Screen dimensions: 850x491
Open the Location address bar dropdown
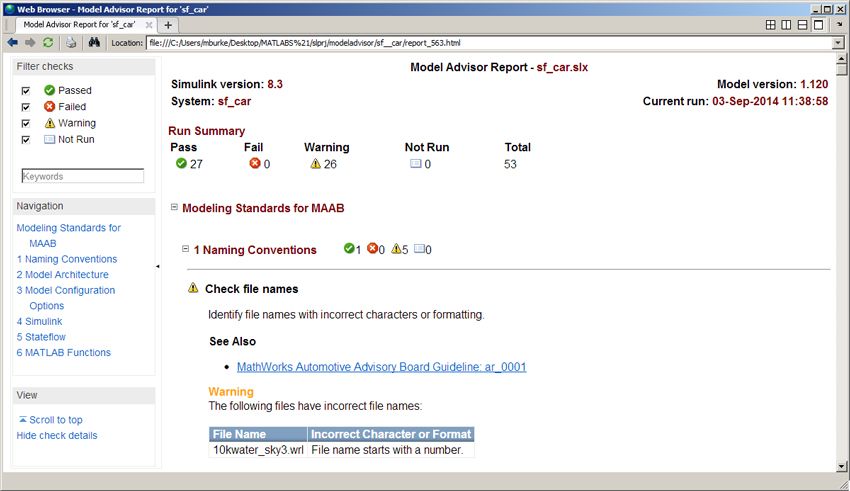coord(838,43)
